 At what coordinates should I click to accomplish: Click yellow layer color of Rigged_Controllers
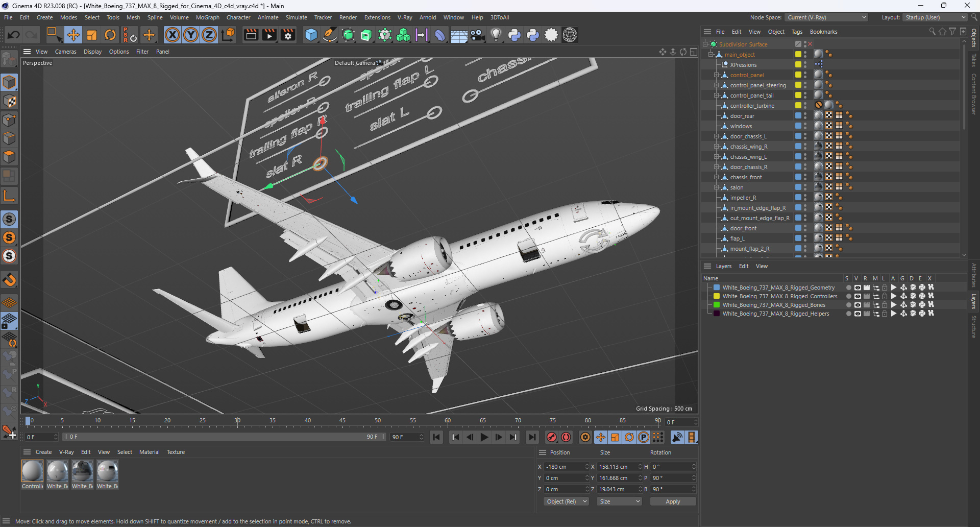[x=717, y=296]
